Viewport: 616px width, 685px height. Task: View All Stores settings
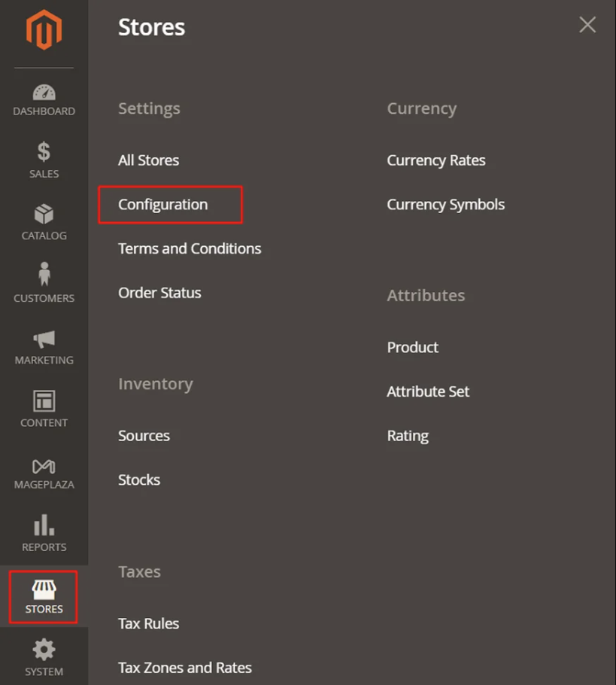click(x=148, y=160)
